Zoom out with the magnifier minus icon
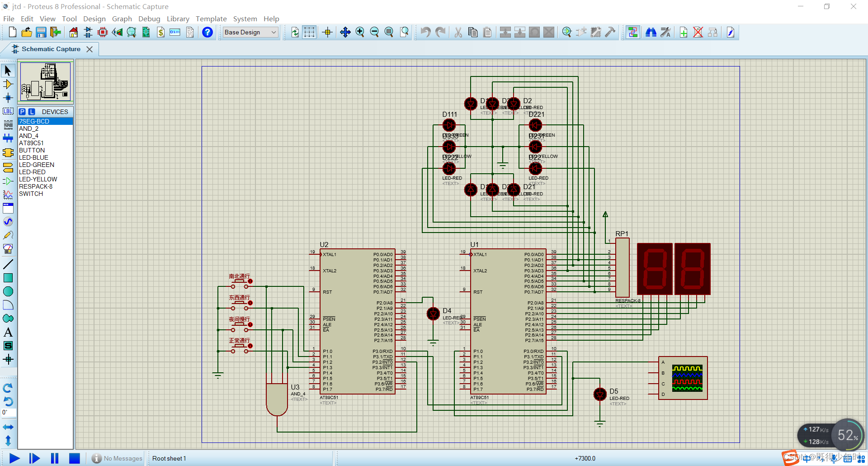 tap(374, 32)
